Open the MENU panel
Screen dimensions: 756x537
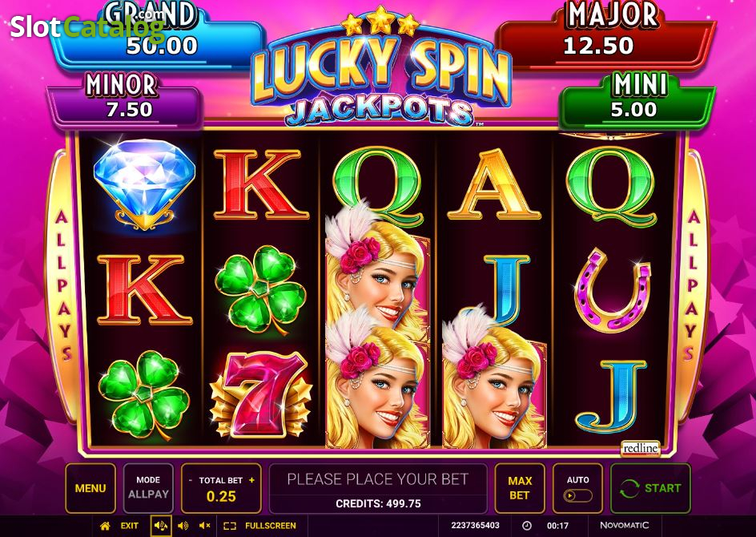[90, 488]
